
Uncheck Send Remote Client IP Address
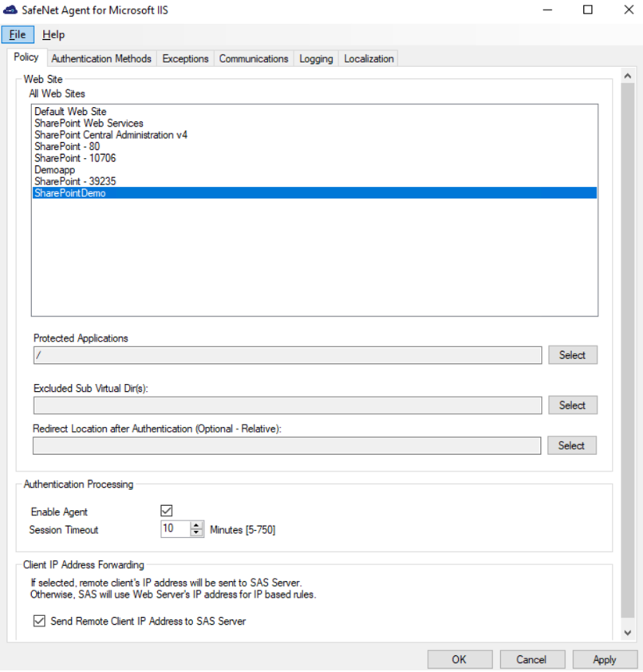pyautogui.click(x=39, y=621)
